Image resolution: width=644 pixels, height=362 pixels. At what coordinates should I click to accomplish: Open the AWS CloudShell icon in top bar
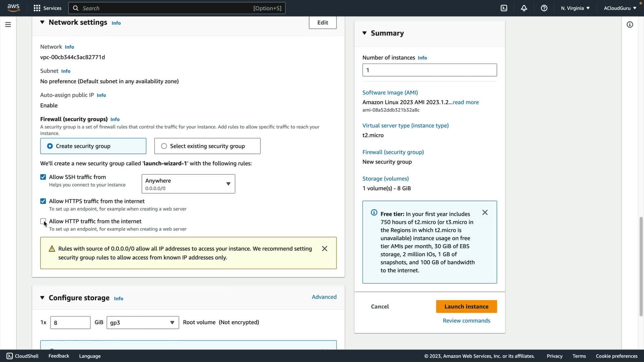click(504, 8)
